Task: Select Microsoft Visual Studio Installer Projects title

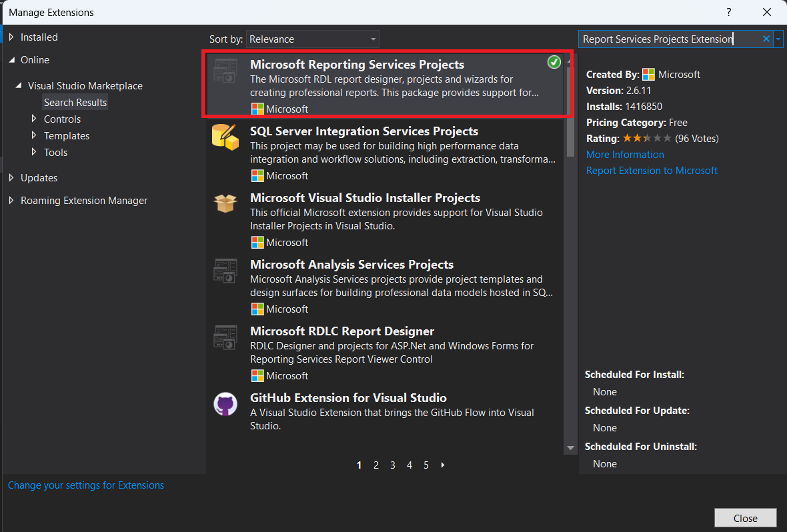Action: (365, 198)
